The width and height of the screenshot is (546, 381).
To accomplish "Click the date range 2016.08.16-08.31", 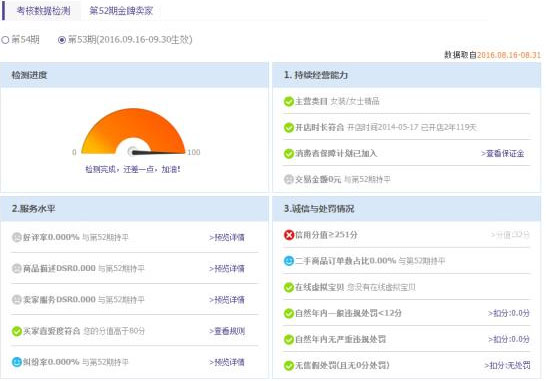I will point(508,55).
